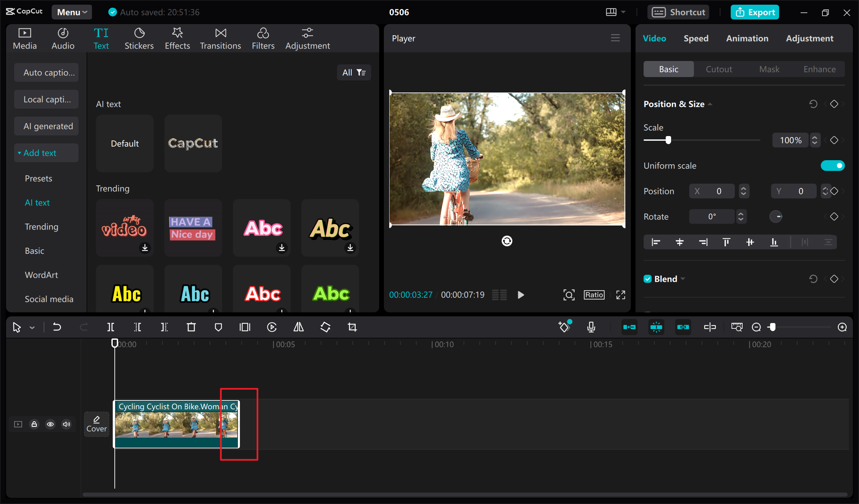Click the Export button
Screen dimensions: 859x504
click(755, 12)
